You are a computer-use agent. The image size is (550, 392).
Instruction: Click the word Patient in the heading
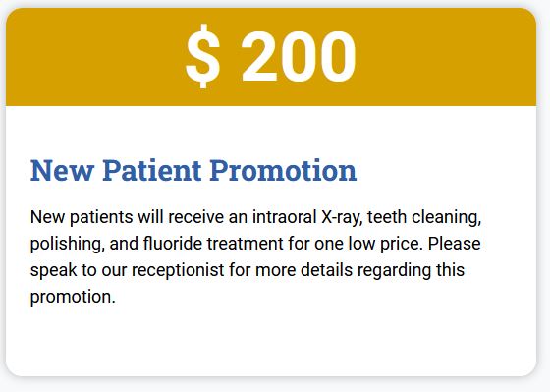(152, 171)
